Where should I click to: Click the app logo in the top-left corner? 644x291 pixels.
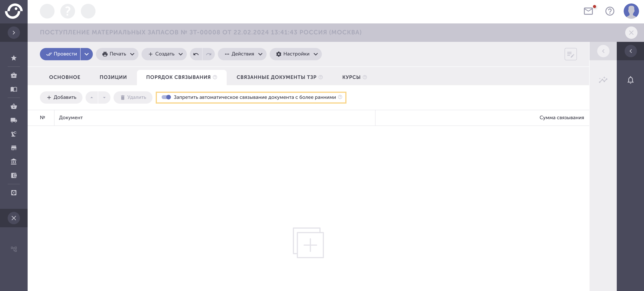(x=14, y=11)
